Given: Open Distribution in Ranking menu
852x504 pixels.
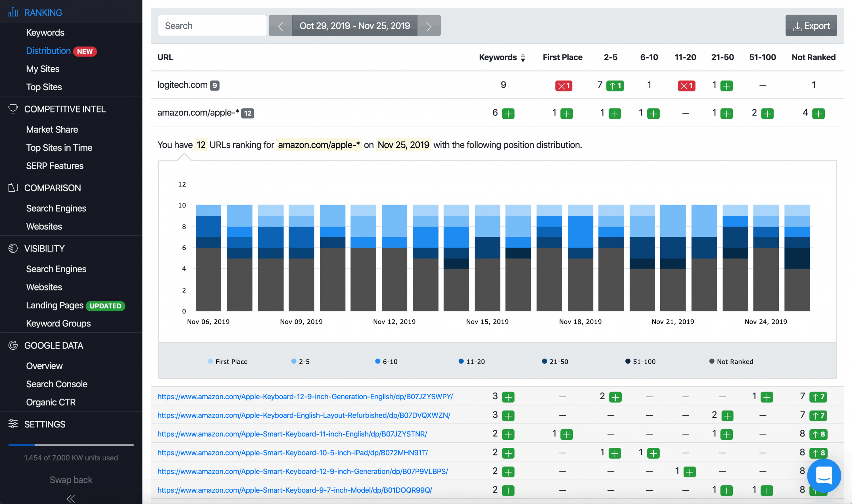Looking at the screenshot, I should pyautogui.click(x=48, y=51).
